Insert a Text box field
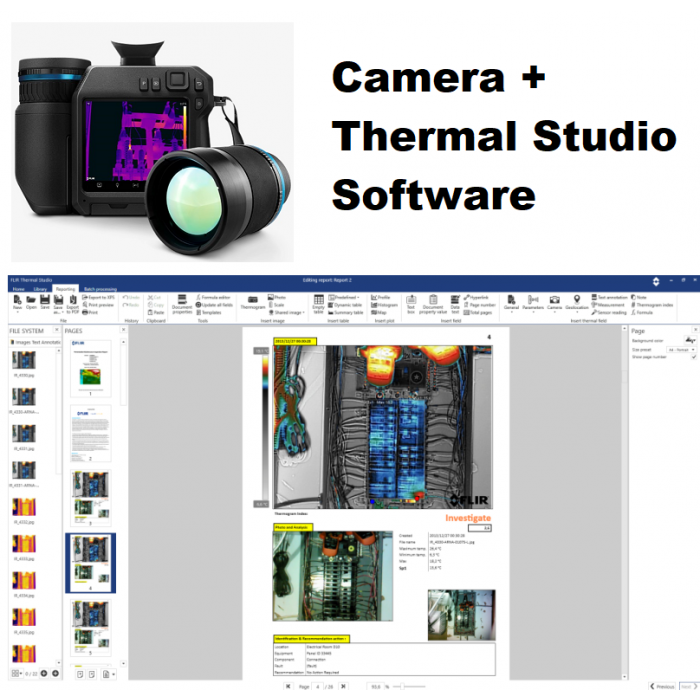The image size is (700, 700). 411,304
